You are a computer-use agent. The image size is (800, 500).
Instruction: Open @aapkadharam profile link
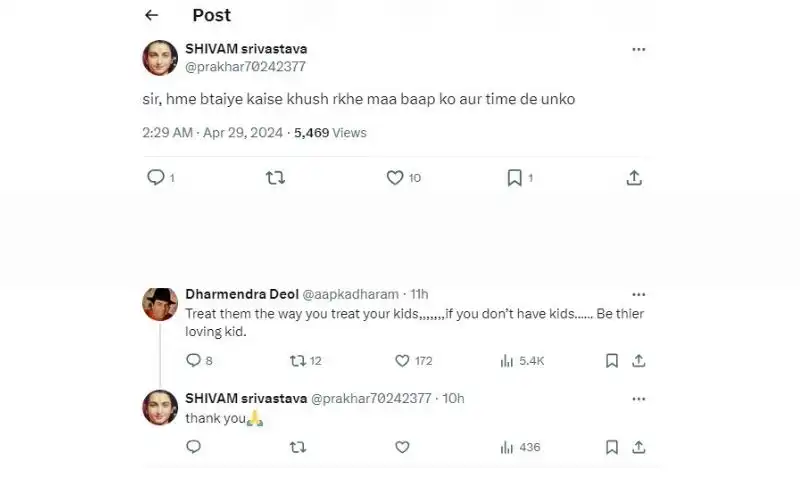point(351,294)
